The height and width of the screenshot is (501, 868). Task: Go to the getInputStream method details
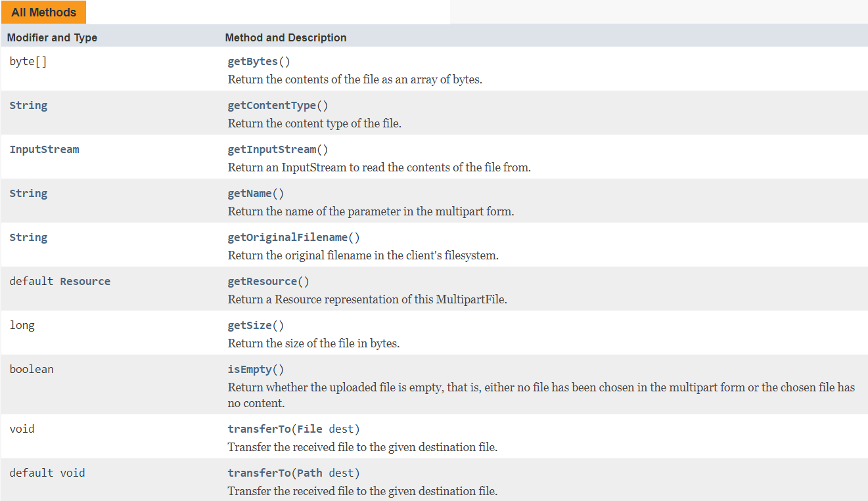coord(272,150)
